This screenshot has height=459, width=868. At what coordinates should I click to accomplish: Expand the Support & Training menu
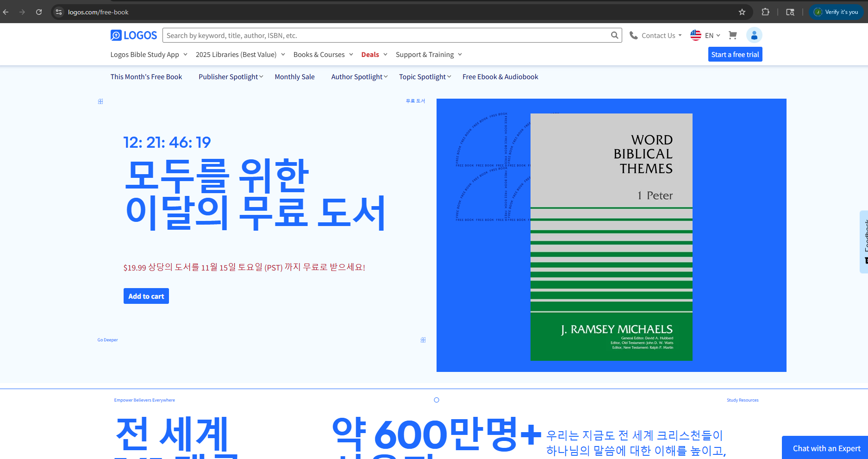click(x=429, y=55)
